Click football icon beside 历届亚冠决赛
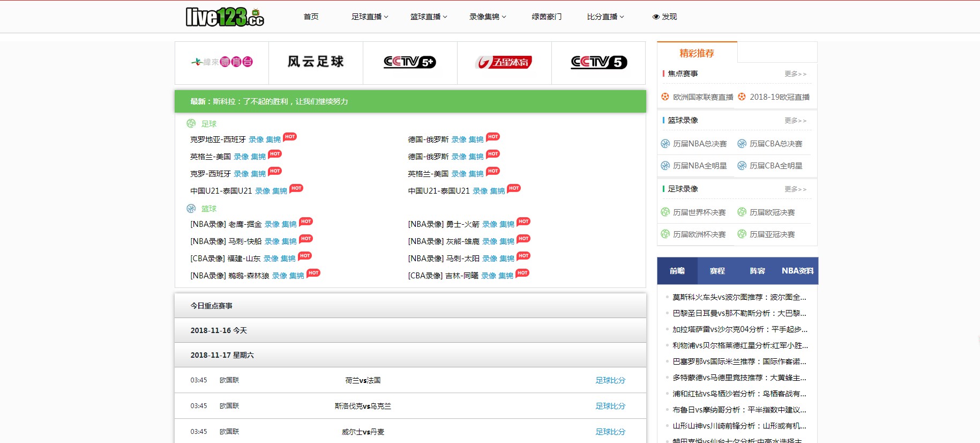 tap(742, 234)
